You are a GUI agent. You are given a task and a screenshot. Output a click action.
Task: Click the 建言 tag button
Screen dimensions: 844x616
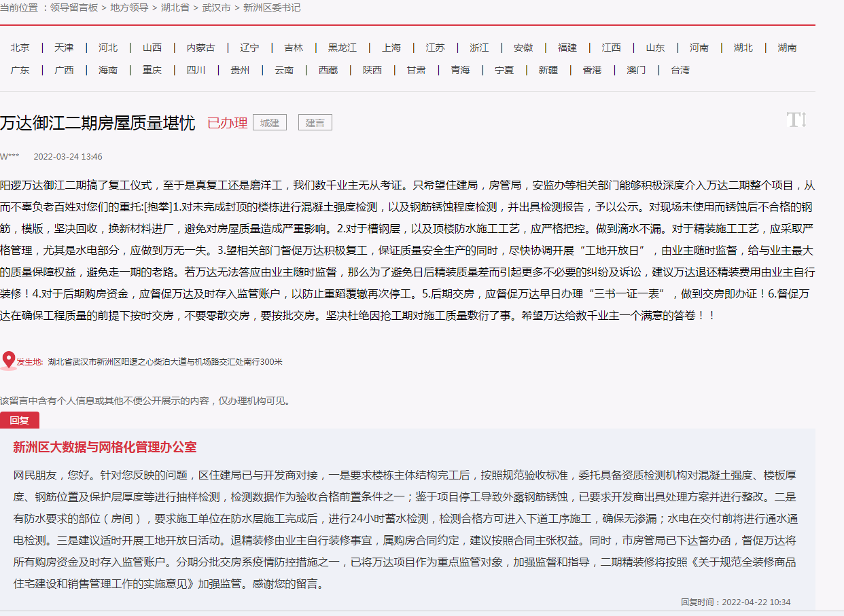315,123
